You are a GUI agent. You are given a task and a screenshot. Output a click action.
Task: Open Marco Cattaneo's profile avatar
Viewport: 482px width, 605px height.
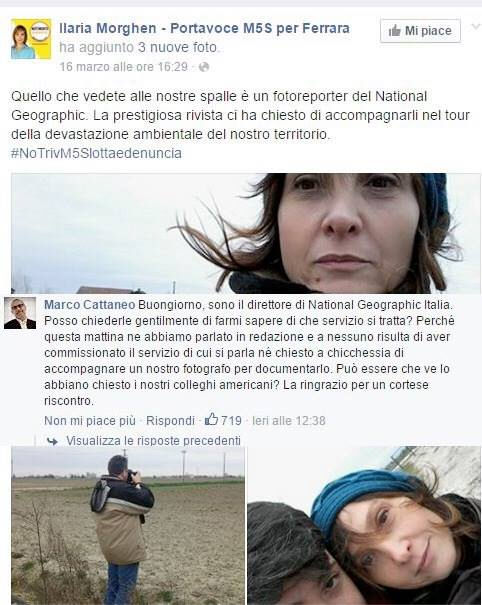click(x=20, y=313)
